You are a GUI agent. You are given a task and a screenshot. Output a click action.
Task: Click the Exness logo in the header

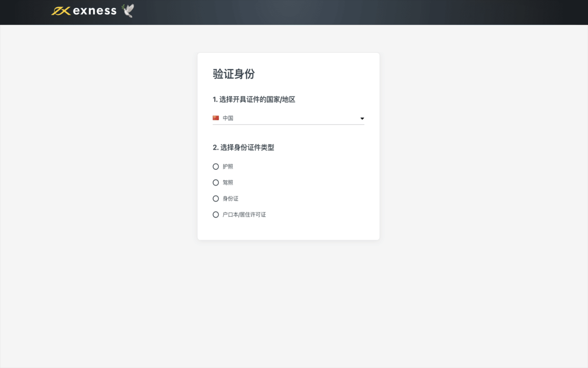pos(84,11)
